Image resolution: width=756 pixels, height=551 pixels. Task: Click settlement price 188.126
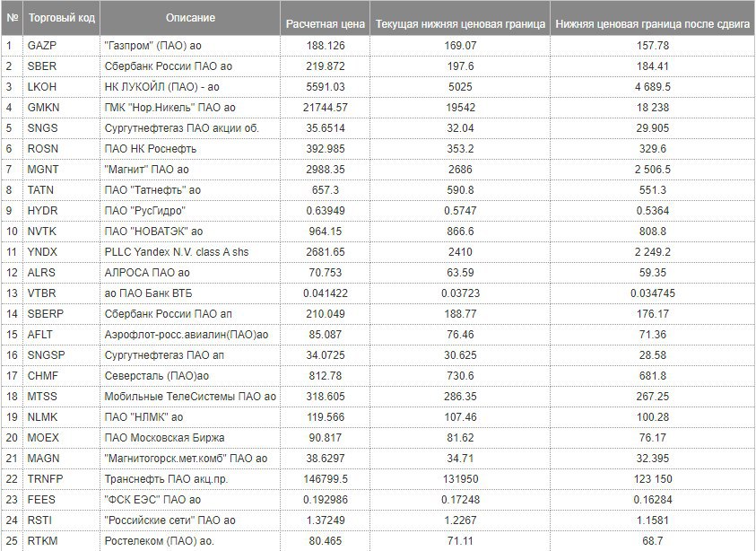[326, 46]
